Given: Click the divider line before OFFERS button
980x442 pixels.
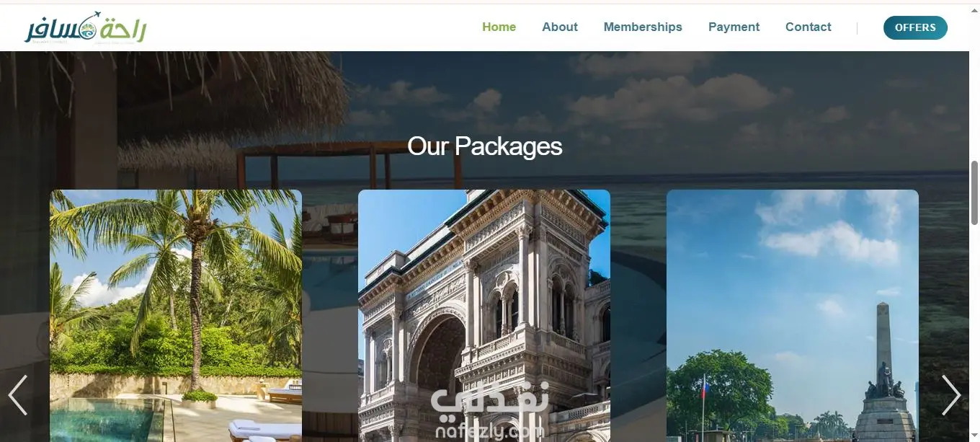Looking at the screenshot, I should 857,28.
